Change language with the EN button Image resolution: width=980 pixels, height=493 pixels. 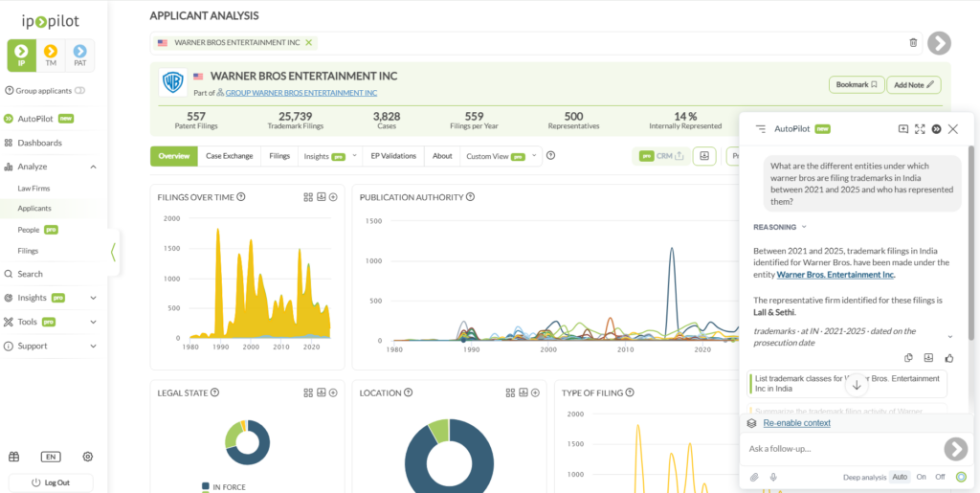coord(51,457)
